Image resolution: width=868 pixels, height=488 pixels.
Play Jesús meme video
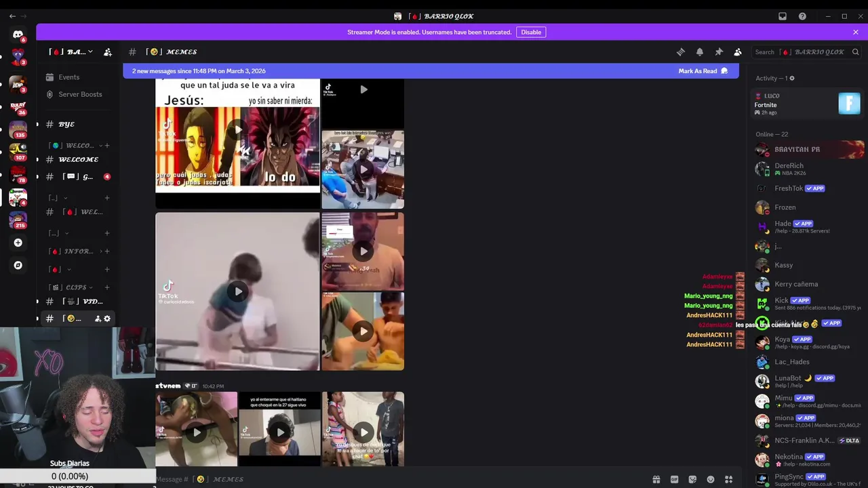point(237,129)
